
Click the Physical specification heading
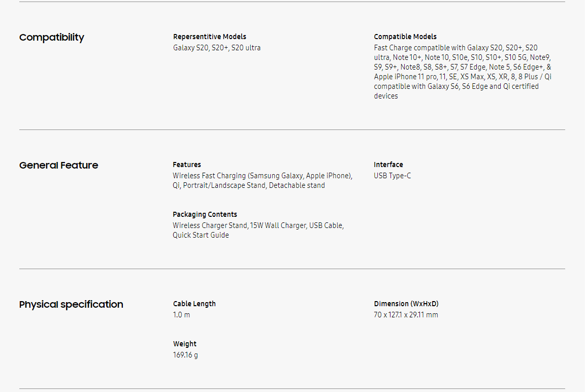(x=71, y=305)
